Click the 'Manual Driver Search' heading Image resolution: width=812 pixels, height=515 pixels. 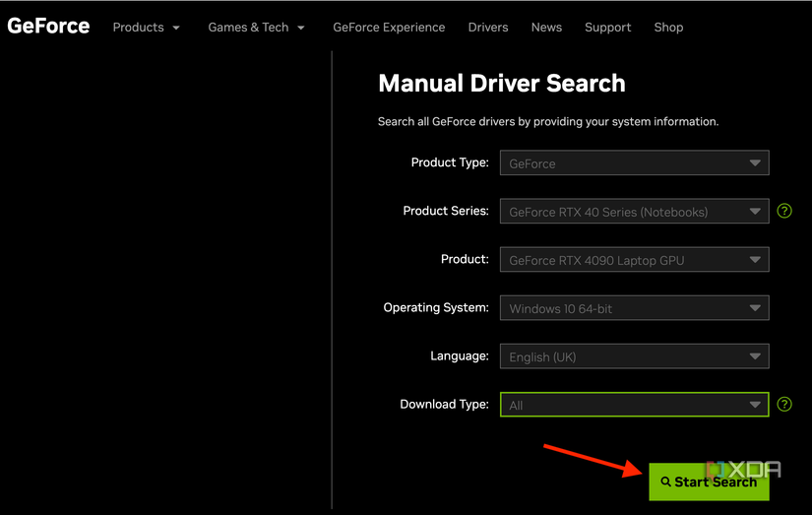pos(502,84)
